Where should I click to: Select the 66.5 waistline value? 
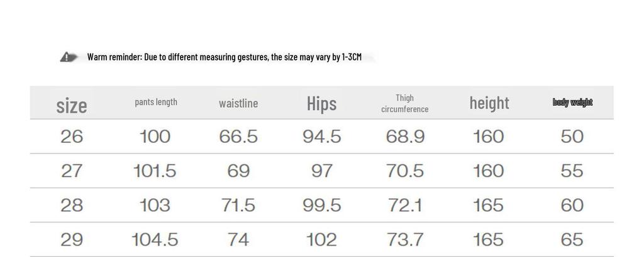(238, 137)
